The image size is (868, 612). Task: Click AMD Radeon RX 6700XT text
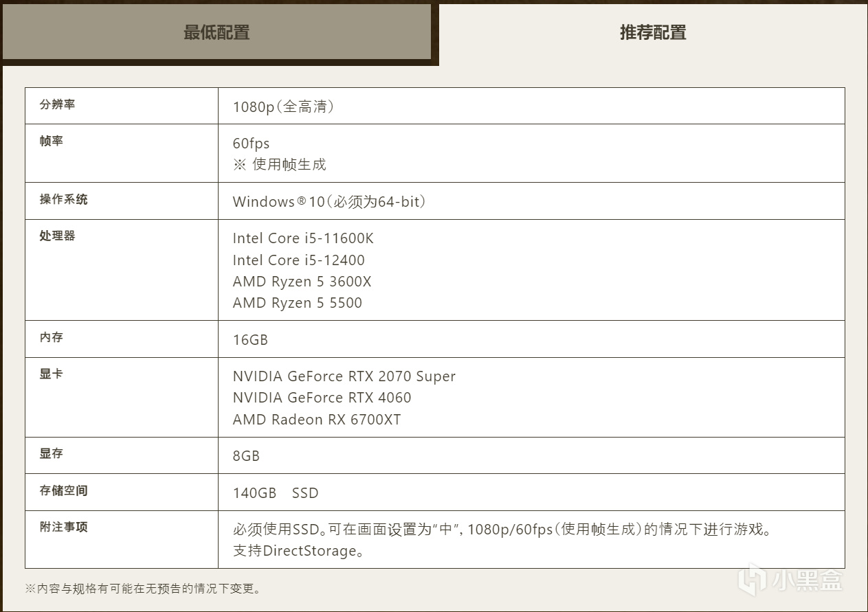point(317,419)
